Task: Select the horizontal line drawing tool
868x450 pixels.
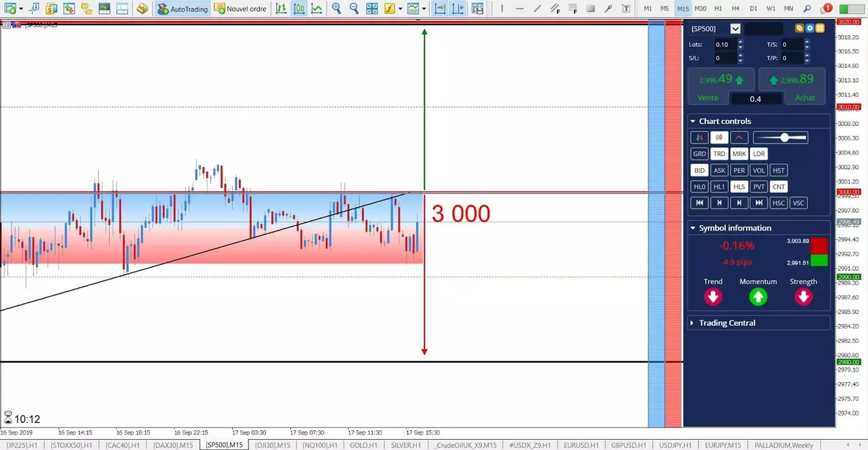Action: [519, 9]
